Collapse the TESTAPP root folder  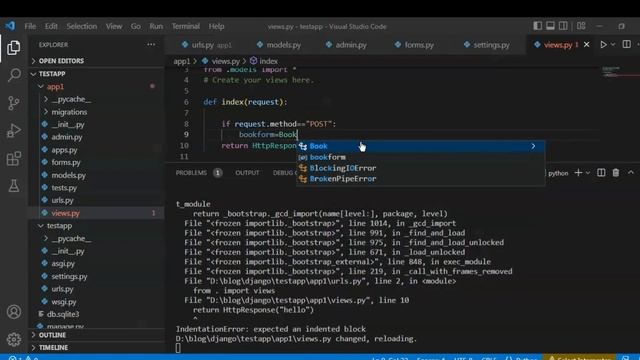pos(33,74)
